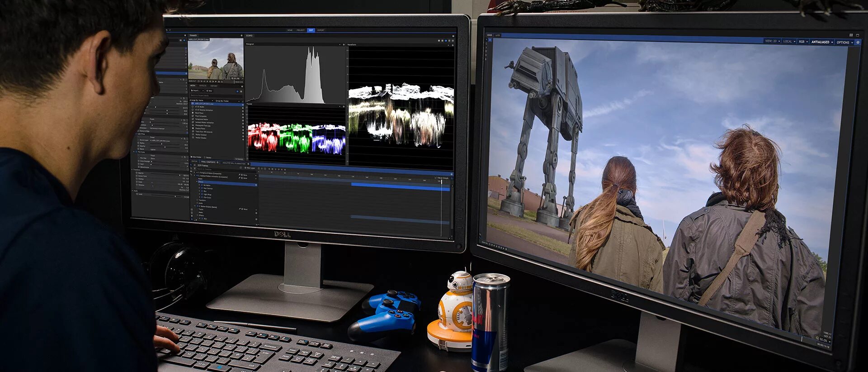The width and height of the screenshot is (868, 372).
Task: Click the grid layout icon above viewer
Action: [851, 35]
